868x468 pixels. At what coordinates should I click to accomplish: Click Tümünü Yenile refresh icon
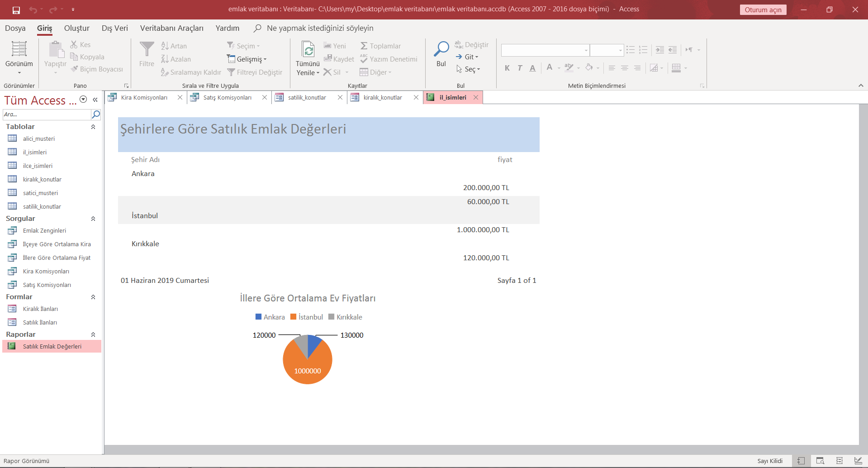tap(308, 49)
